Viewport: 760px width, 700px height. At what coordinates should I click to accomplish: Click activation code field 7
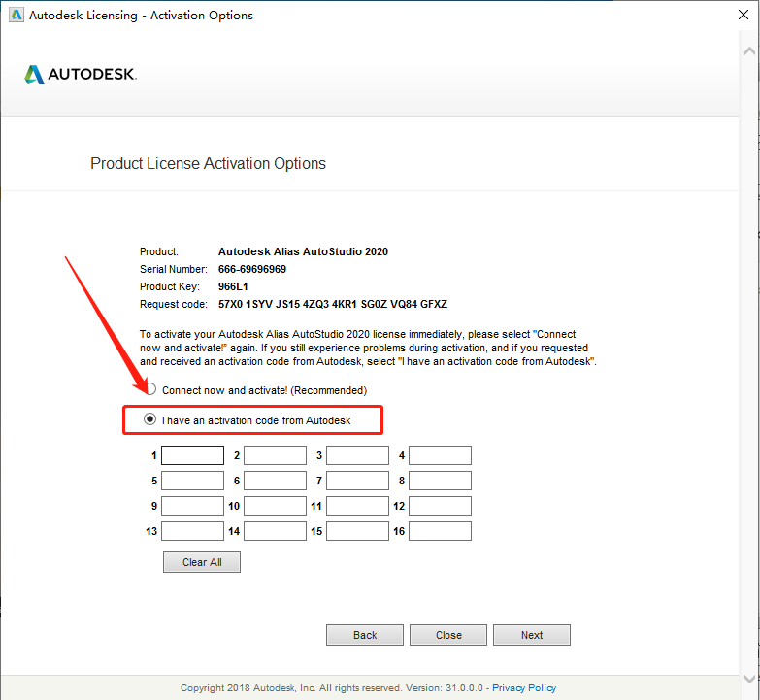(x=357, y=481)
